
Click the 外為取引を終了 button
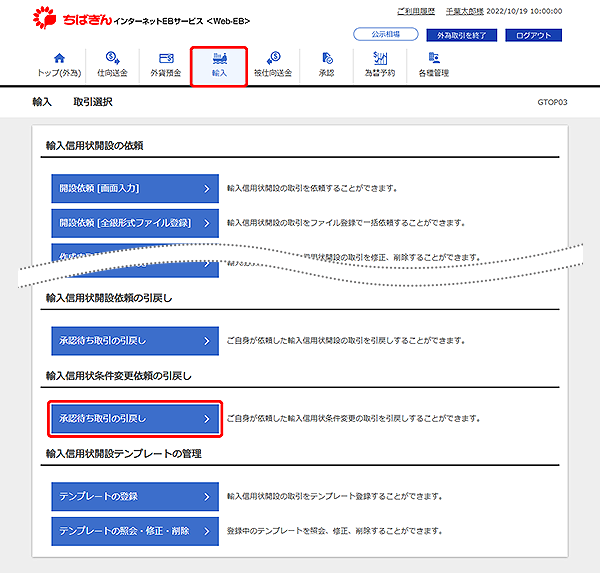click(461, 35)
